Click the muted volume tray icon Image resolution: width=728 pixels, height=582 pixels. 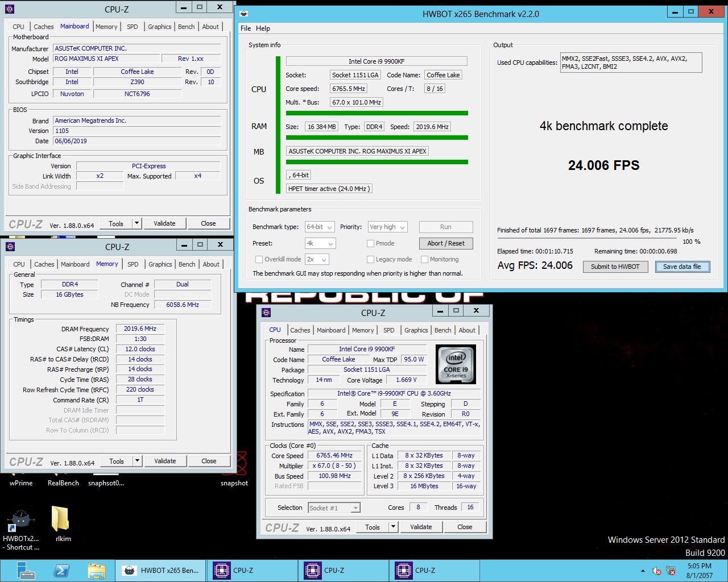[x=657, y=571]
